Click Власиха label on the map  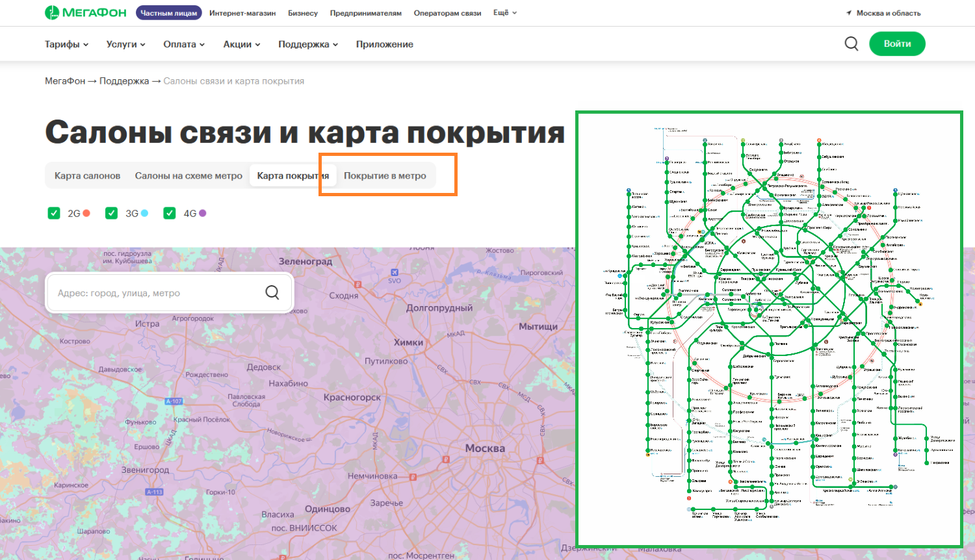[x=278, y=515]
